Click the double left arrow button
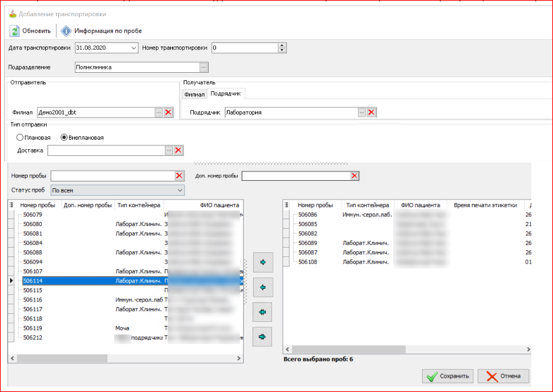Viewport: 553px width, 392px height. tap(262, 311)
